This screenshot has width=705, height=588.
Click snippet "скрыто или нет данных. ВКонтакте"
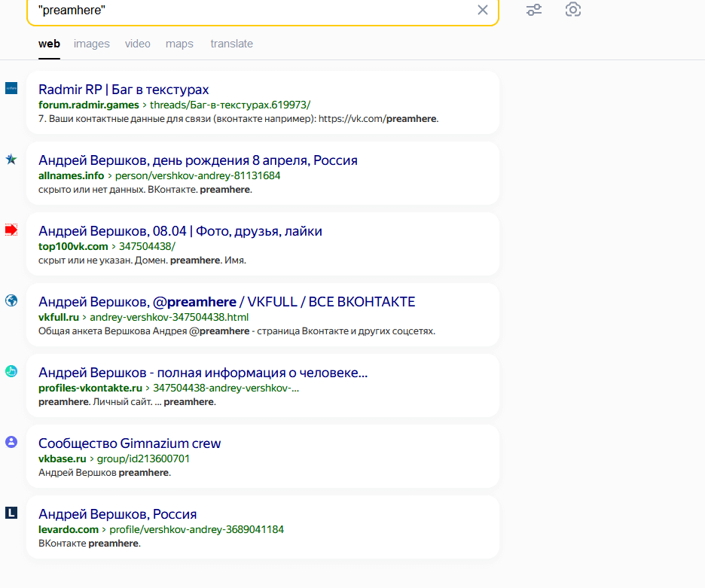117,190
